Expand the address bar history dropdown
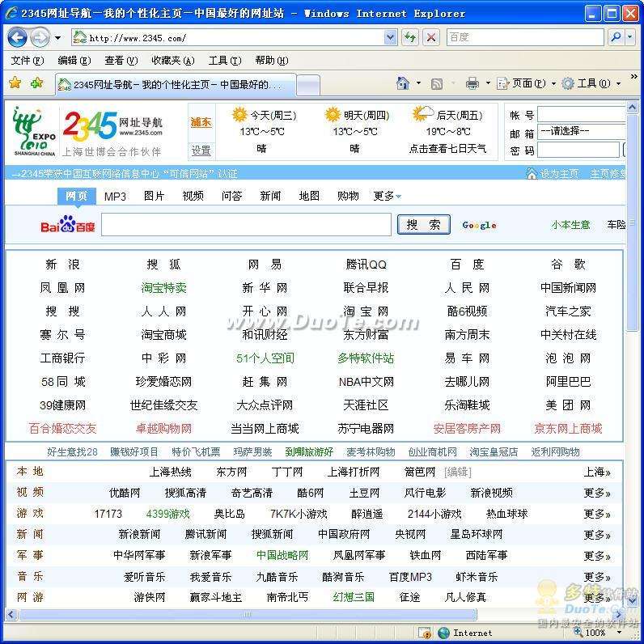The width and height of the screenshot is (644, 644). click(390, 38)
